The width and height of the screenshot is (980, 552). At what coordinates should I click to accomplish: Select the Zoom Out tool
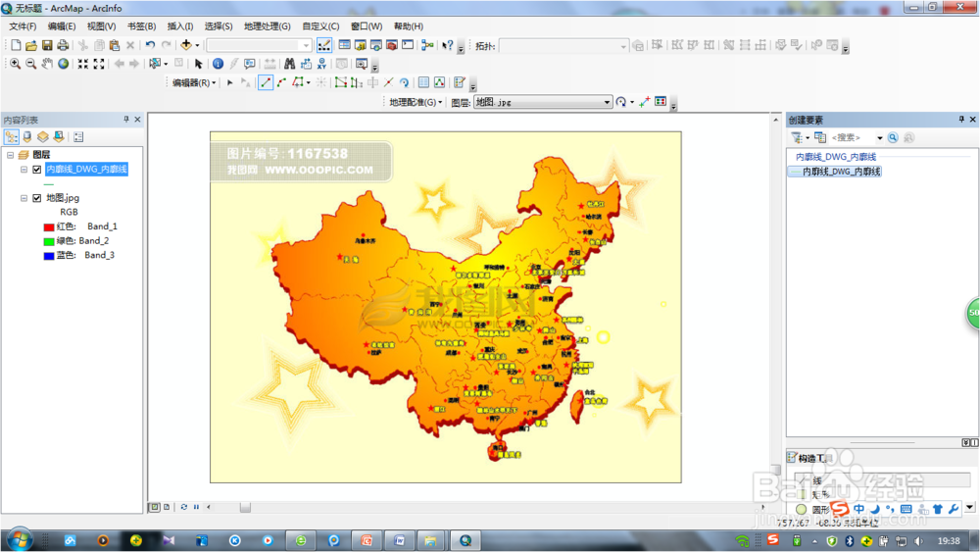coord(30,64)
